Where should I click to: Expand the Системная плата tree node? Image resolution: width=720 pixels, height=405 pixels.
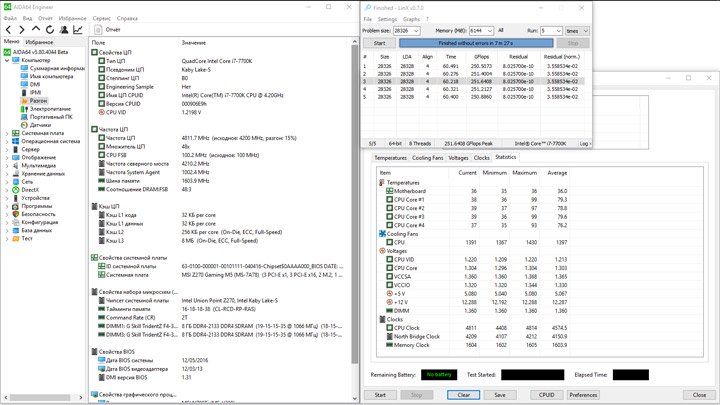pos(7,133)
